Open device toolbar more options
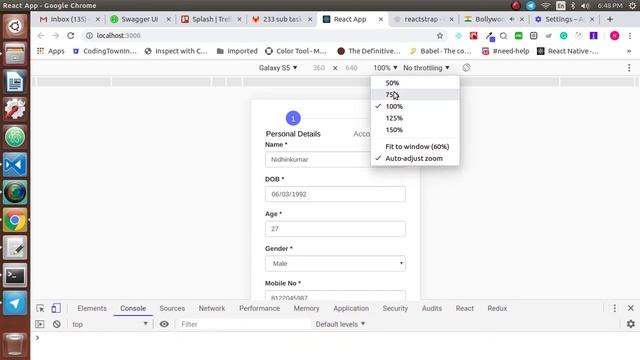This screenshot has height=360, width=640. [x=629, y=68]
